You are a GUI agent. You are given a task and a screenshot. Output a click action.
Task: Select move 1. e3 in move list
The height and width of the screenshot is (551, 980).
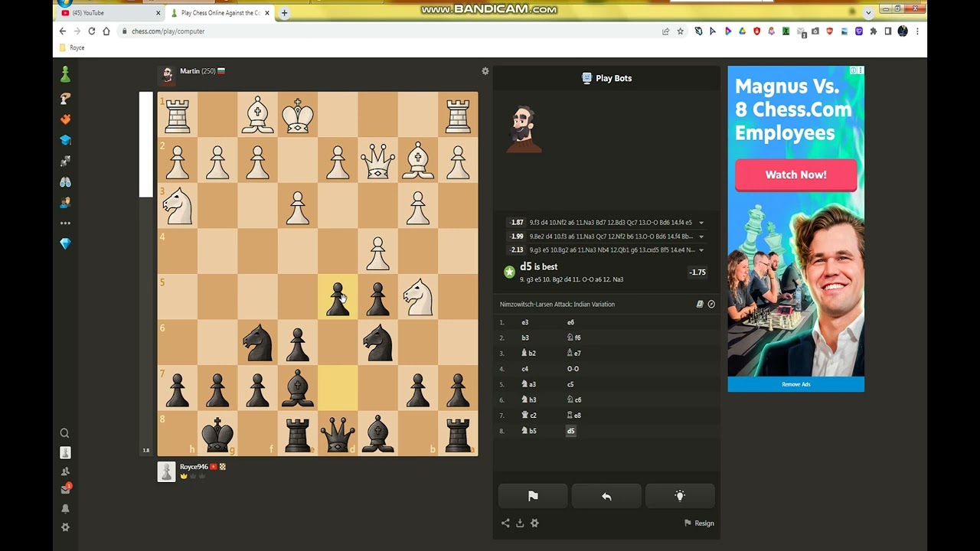[525, 322]
